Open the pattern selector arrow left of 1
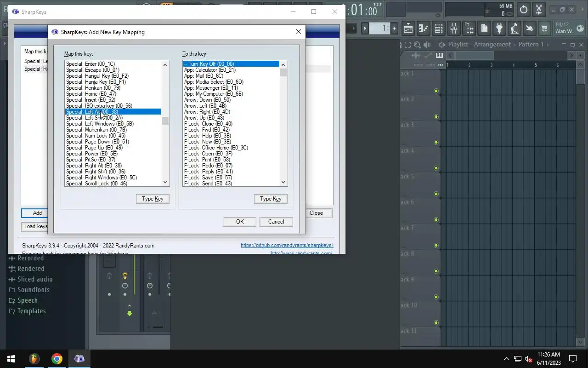Image resolution: width=588 pixels, height=368 pixels. [x=365, y=29]
